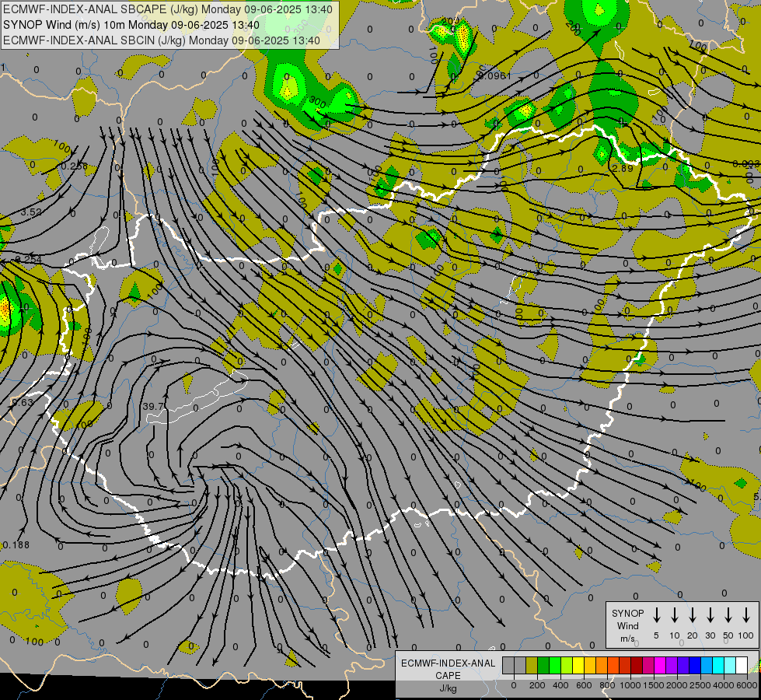Viewport: 761px width, 700px height.
Task: Pick the pure yellow CAPE legend swatch
Action: click(578, 665)
